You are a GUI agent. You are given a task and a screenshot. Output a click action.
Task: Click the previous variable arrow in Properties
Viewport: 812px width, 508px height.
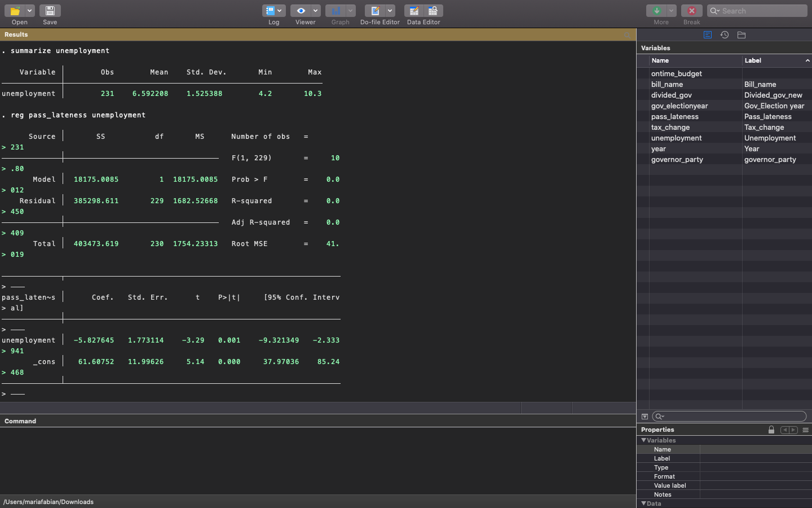point(785,430)
